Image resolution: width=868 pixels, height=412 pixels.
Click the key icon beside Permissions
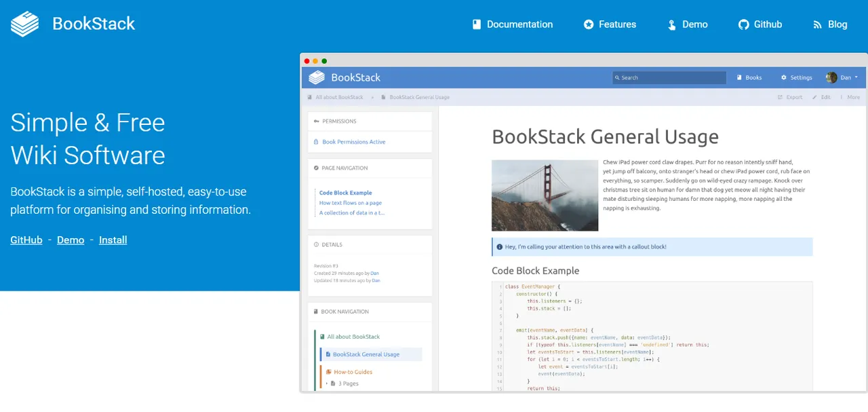tap(317, 121)
